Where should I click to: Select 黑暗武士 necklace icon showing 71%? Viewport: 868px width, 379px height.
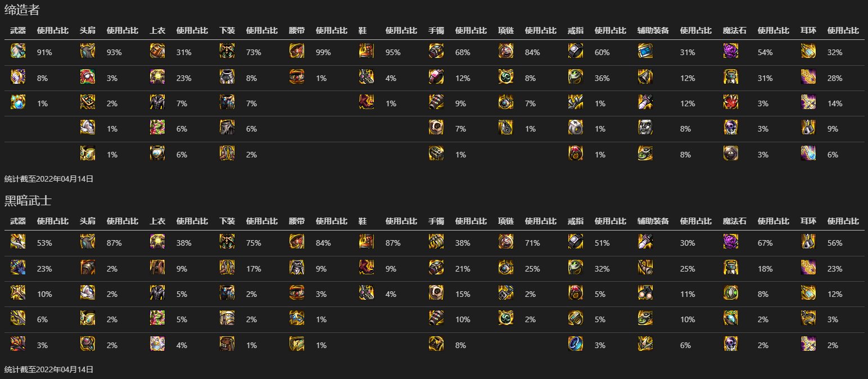pyautogui.click(x=506, y=242)
